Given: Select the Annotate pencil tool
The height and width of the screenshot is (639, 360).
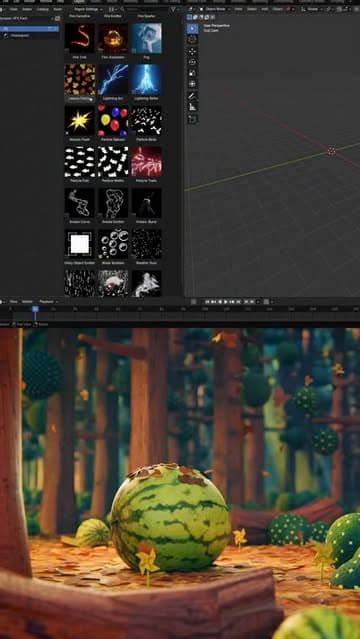Looking at the screenshot, I should click(192, 97).
